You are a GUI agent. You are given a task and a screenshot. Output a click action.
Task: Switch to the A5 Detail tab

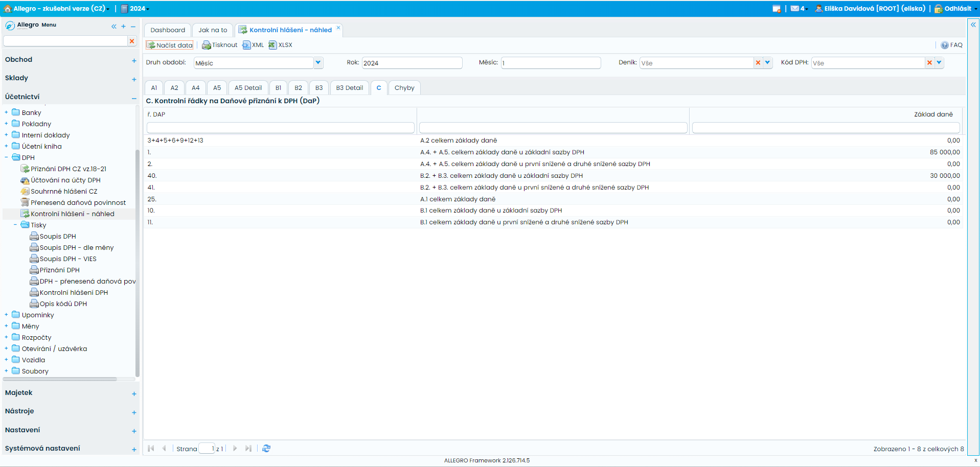tap(248, 88)
